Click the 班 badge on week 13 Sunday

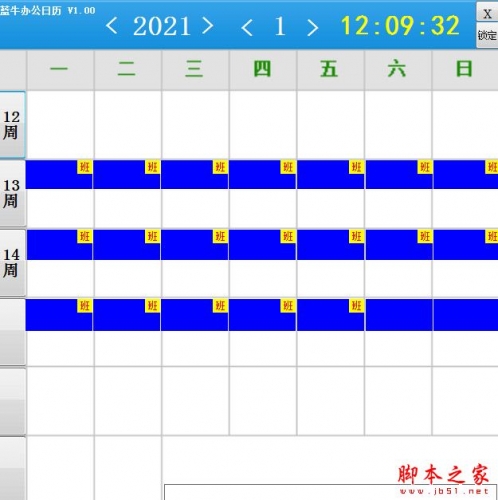click(492, 167)
